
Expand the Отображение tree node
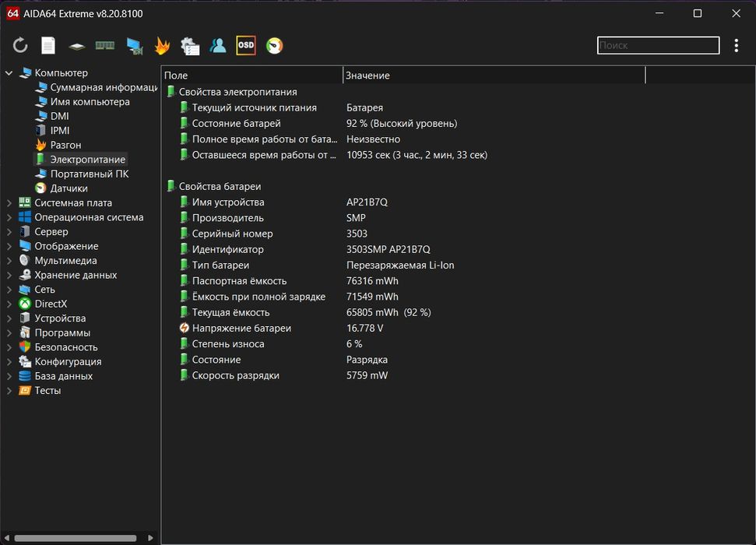(9, 247)
